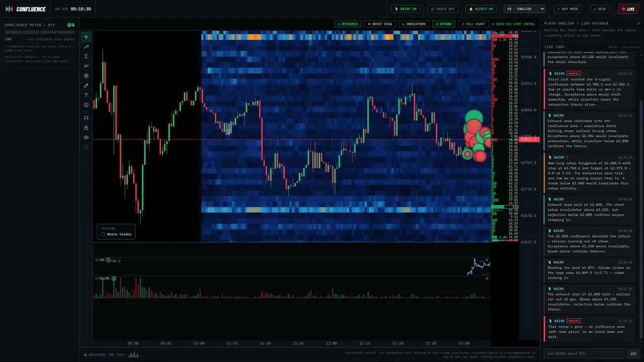Open the RESEARCH panel
Viewport: 644px width, 362px height.
pos(348,24)
